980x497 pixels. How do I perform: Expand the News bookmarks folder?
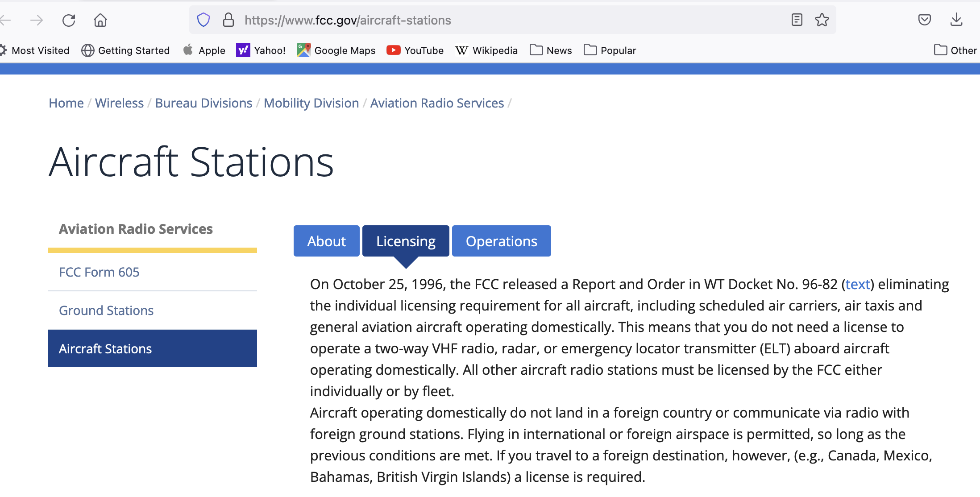(x=551, y=50)
